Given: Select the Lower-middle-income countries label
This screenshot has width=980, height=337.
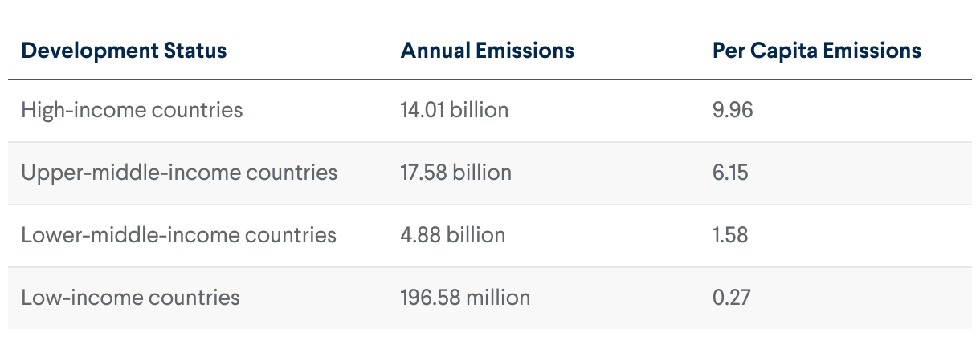Looking at the screenshot, I should click(x=178, y=234).
